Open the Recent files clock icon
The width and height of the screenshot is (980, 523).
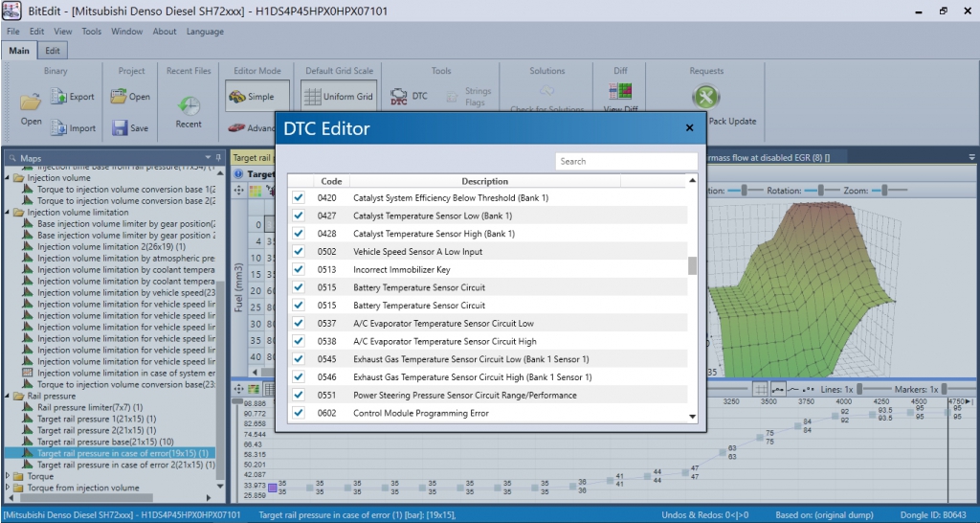coord(189,105)
